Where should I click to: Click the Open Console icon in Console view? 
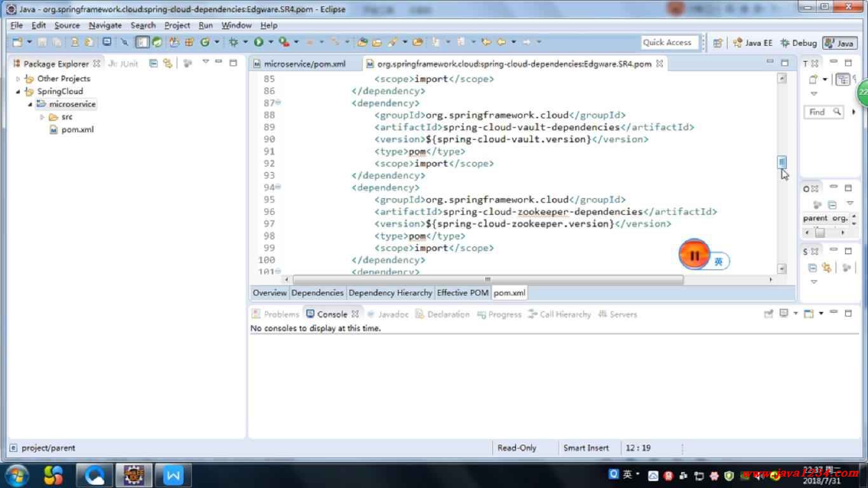(809, 313)
